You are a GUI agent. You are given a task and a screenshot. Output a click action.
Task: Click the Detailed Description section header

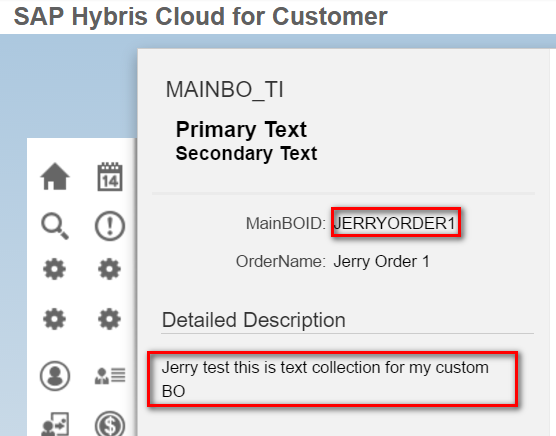click(254, 320)
